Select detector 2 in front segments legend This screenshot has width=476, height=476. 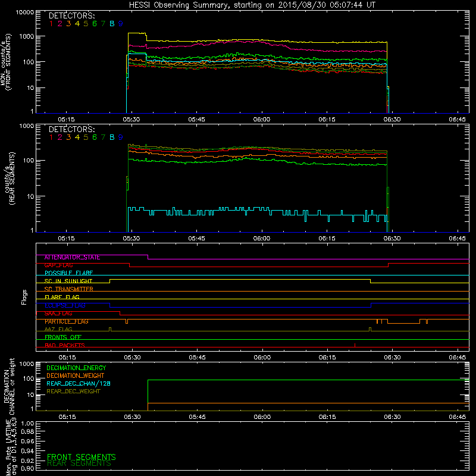click(60, 24)
